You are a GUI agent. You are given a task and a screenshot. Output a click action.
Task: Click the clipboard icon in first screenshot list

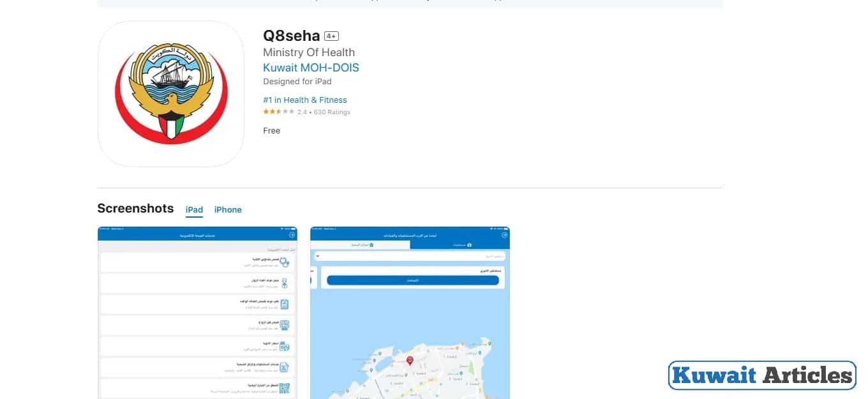point(285,304)
